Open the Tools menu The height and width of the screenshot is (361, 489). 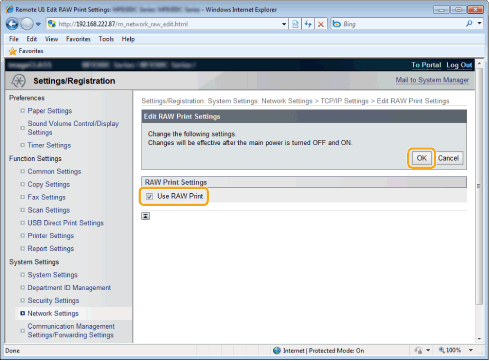[106, 39]
